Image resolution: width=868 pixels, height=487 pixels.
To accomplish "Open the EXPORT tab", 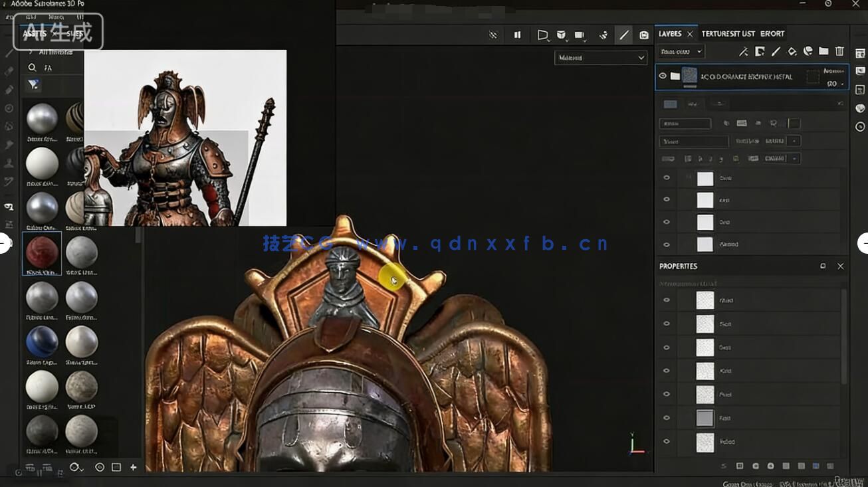I will 772,33.
